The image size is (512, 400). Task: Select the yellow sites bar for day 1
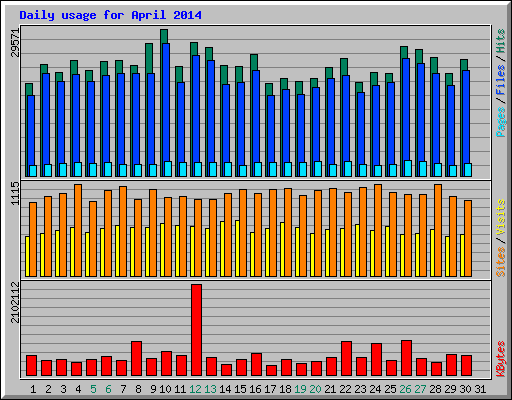coord(27,256)
